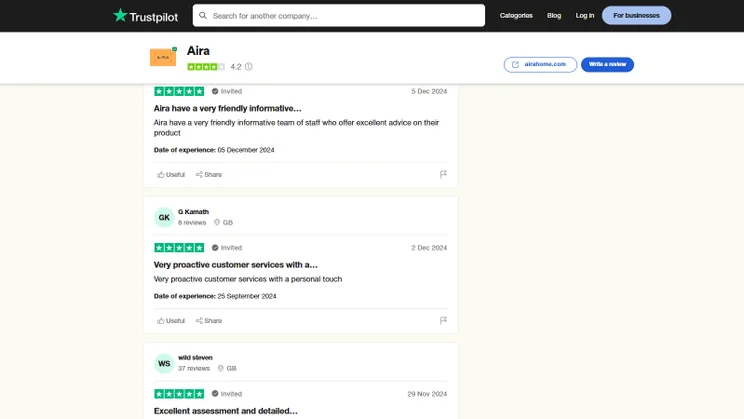Open reviewer wild steven's profile name
744x419 pixels.
tap(195, 357)
